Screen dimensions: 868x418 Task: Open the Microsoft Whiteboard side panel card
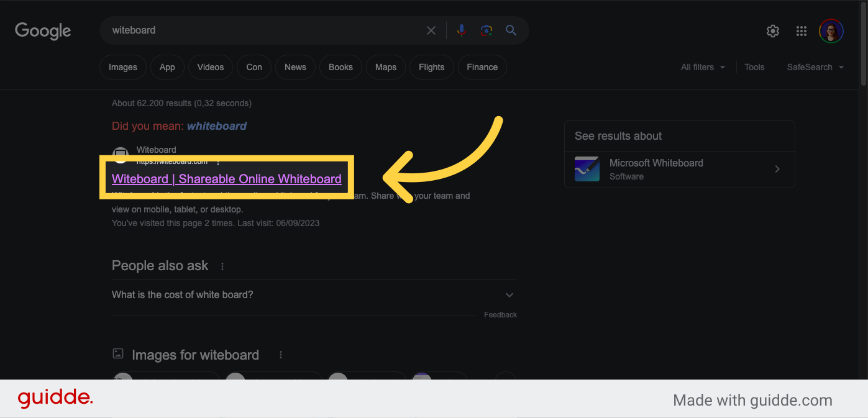[x=679, y=169]
